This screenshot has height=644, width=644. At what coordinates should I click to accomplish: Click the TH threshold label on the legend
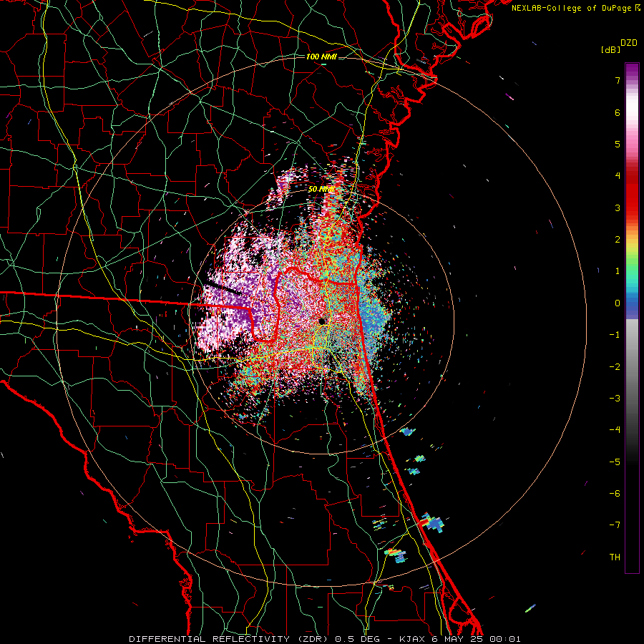pyautogui.click(x=615, y=557)
